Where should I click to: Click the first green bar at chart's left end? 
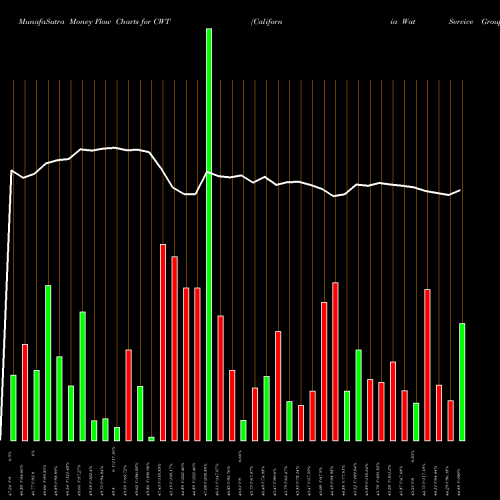(x=13, y=408)
